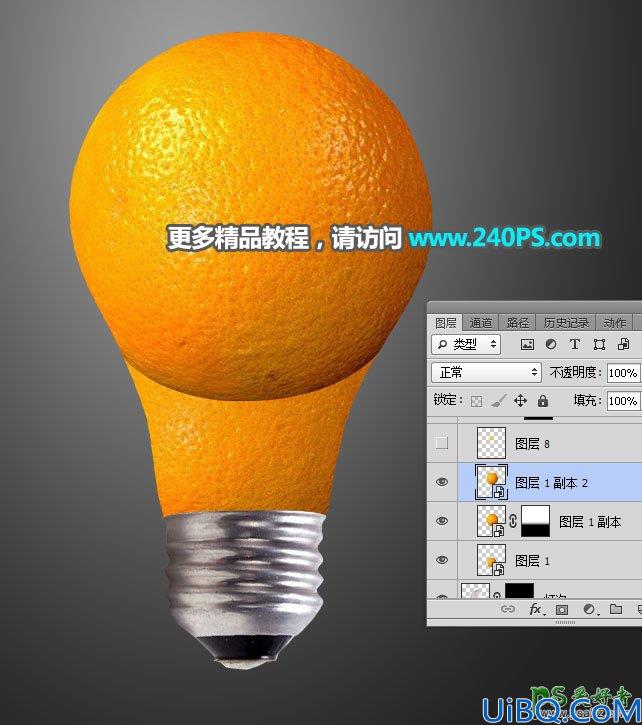This screenshot has width=642, height=725.
Task: Select layer name 图层 8
Action: 532,444
